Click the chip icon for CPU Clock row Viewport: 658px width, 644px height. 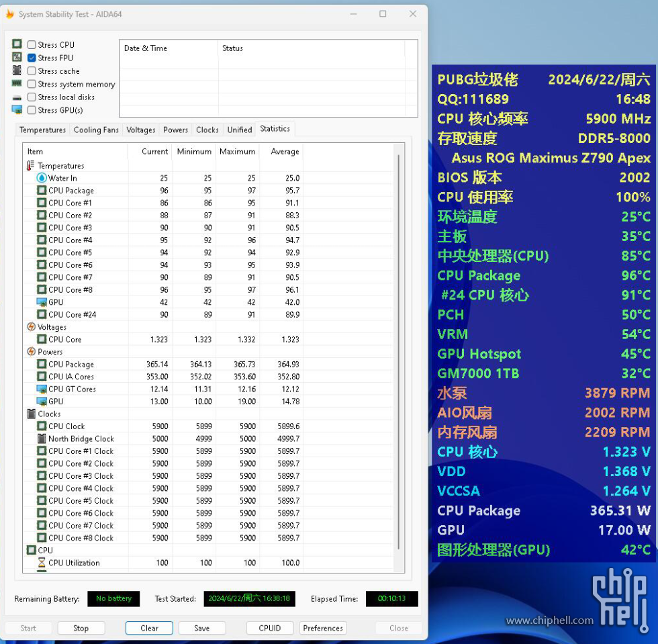tap(42, 426)
